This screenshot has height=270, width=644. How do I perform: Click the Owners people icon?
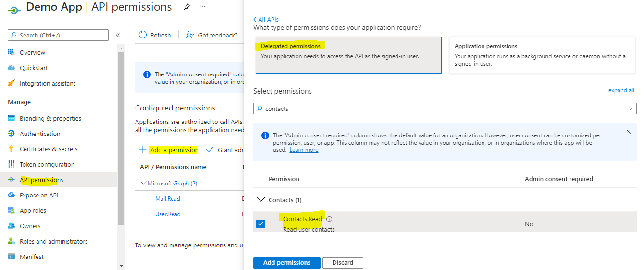(11, 226)
